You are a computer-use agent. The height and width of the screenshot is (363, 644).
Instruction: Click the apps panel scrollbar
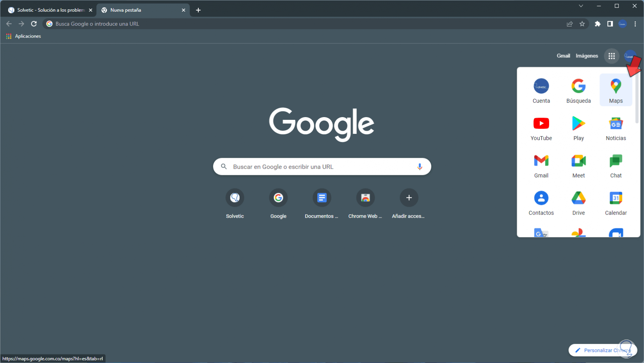637,98
